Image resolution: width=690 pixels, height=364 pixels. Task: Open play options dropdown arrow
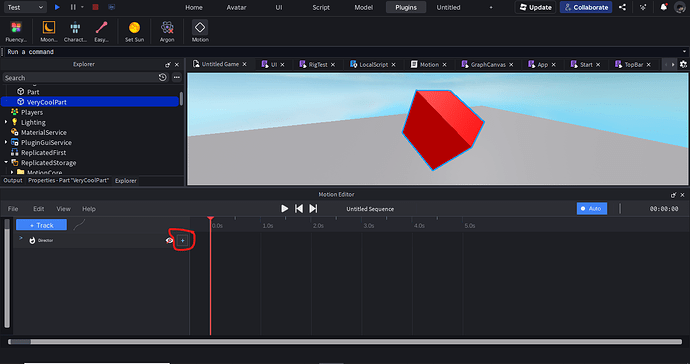82,7
